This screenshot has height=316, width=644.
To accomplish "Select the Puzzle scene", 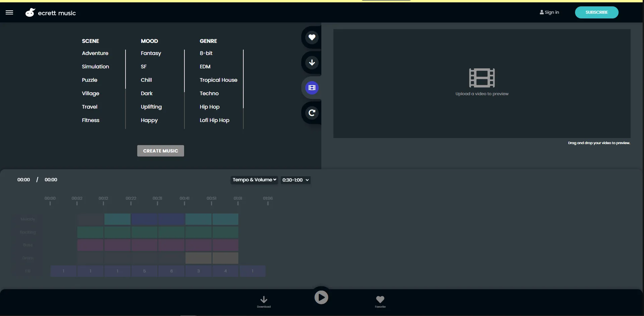I will pos(90,80).
